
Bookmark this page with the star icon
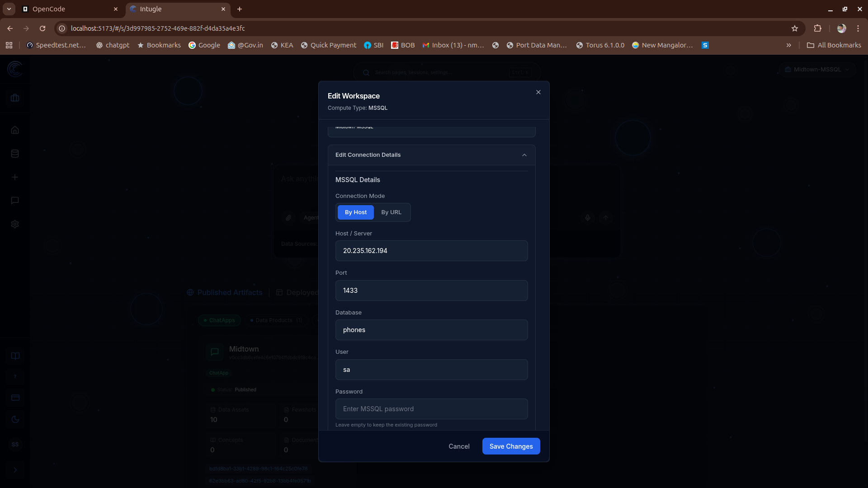pos(795,28)
